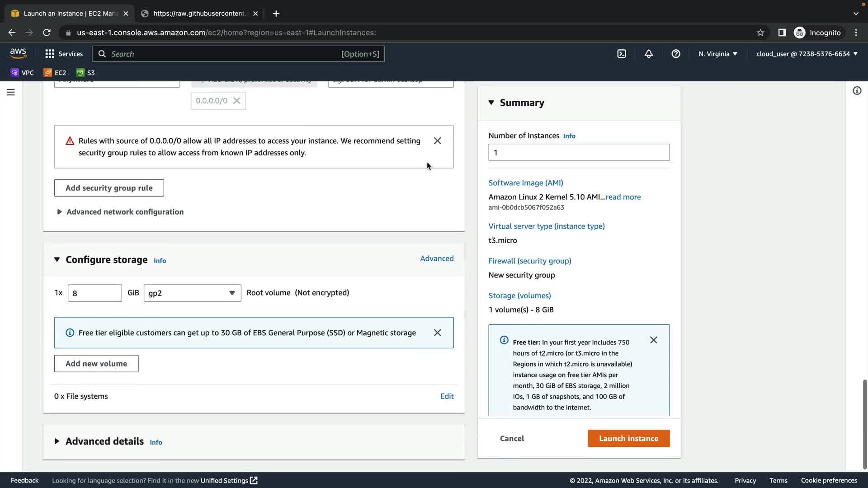Open AWS CloudShell icon in the header

tap(622, 54)
